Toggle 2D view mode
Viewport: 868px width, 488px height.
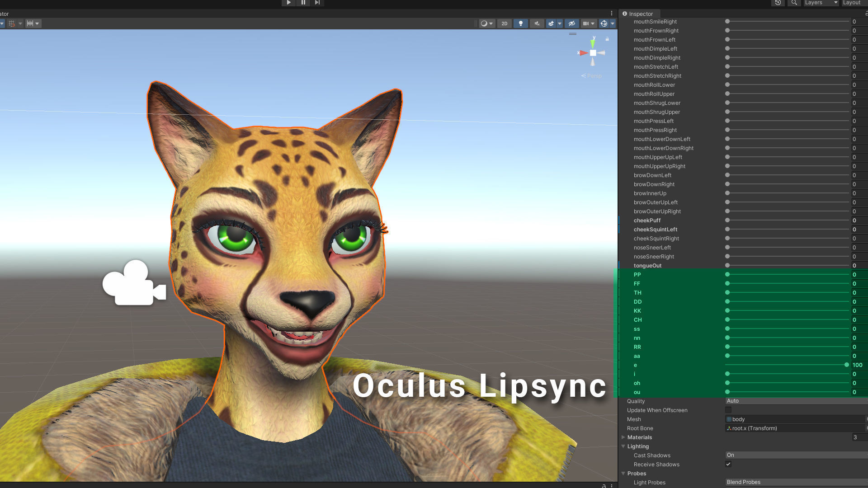pos(504,23)
